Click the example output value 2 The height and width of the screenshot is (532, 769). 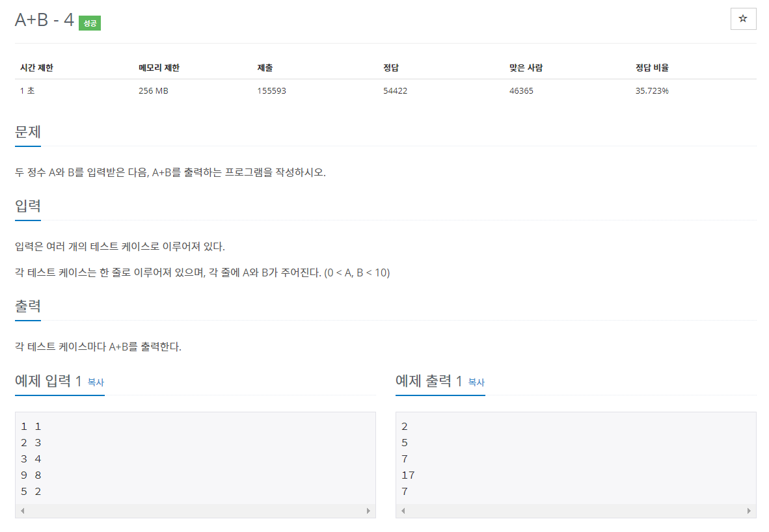(x=405, y=427)
